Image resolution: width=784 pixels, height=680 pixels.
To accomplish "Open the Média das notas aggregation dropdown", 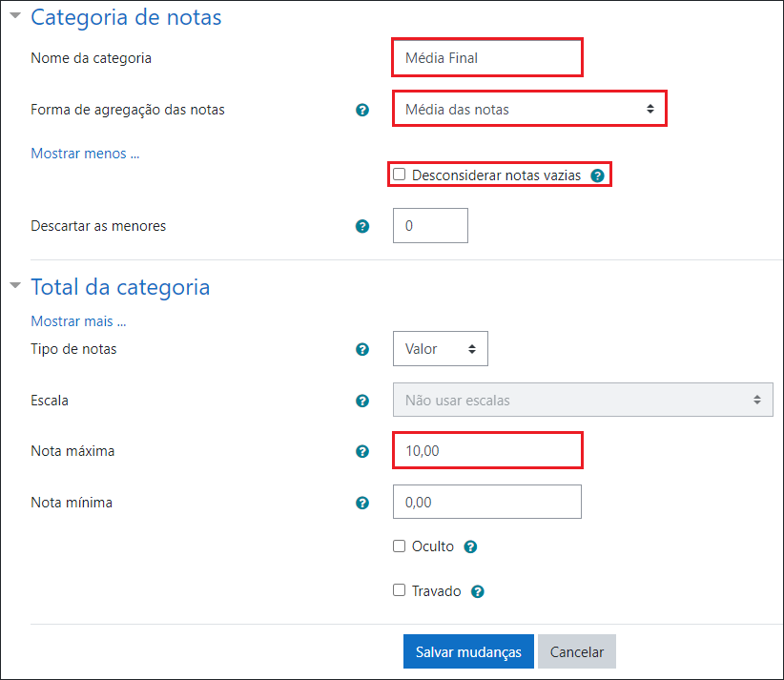I will click(529, 110).
